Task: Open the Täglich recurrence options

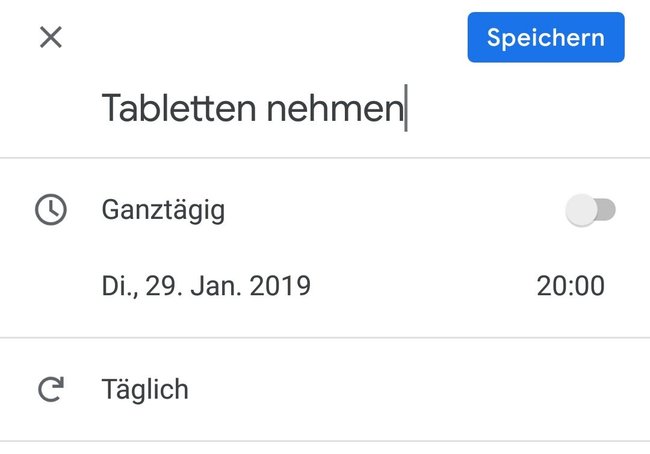Action: (325, 389)
